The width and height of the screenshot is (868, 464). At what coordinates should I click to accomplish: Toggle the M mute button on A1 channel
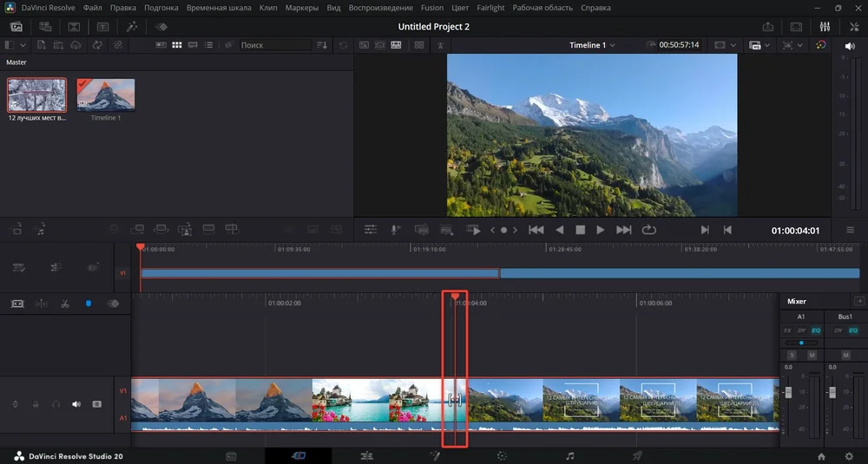812,356
